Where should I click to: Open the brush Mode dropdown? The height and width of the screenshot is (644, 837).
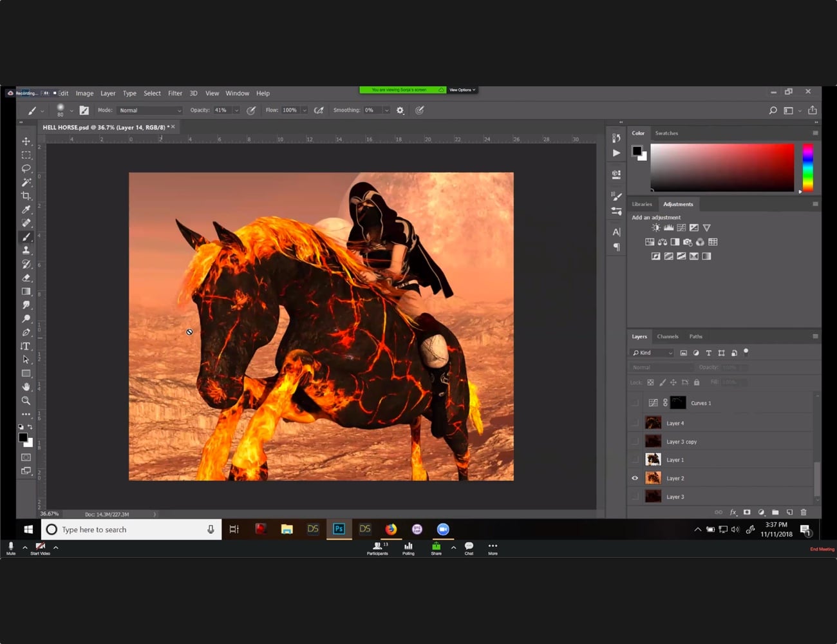pos(149,110)
